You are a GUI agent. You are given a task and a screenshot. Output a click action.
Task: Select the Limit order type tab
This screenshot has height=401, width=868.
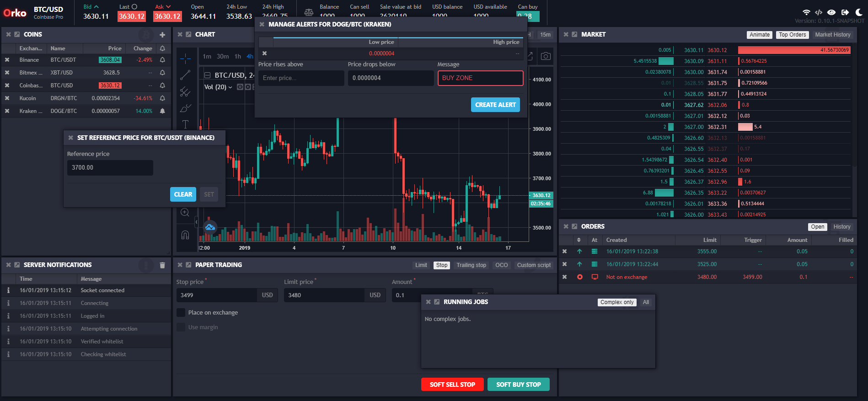point(421,265)
